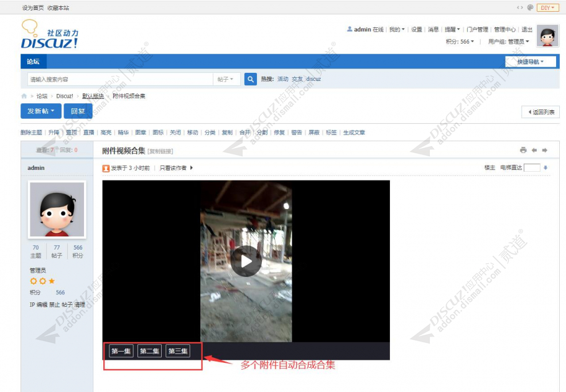Select episode 第二集
566x392 pixels.
pyautogui.click(x=149, y=351)
